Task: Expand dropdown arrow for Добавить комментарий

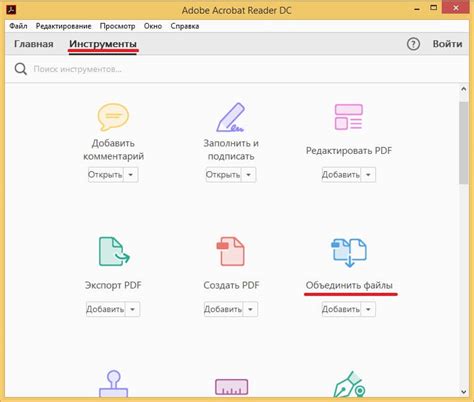Action: tap(131, 175)
